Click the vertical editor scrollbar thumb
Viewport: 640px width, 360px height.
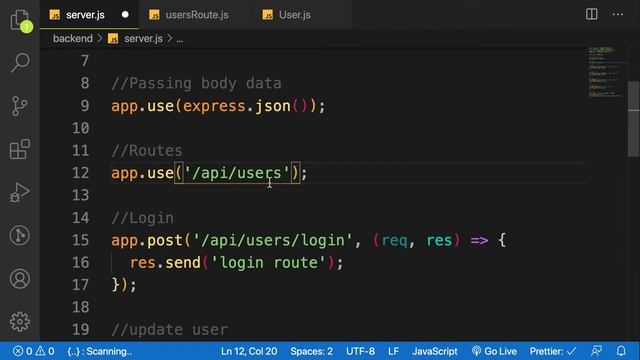tap(633, 119)
